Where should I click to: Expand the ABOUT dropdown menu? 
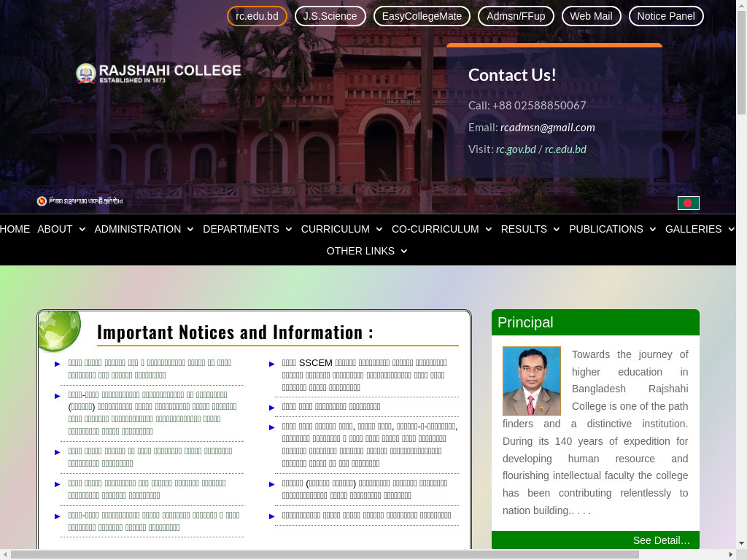pyautogui.click(x=61, y=229)
